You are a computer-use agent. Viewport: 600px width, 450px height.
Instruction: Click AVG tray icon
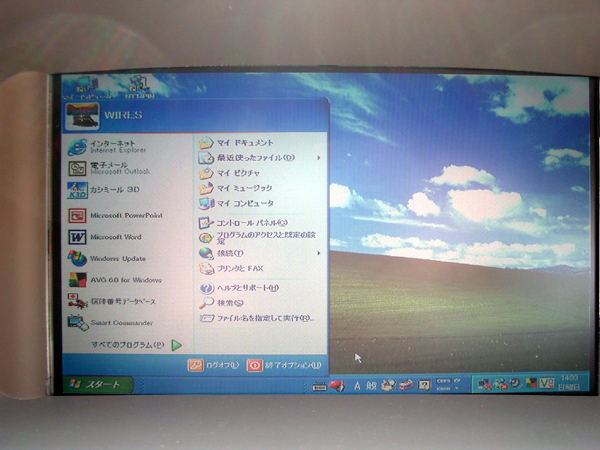[531, 383]
